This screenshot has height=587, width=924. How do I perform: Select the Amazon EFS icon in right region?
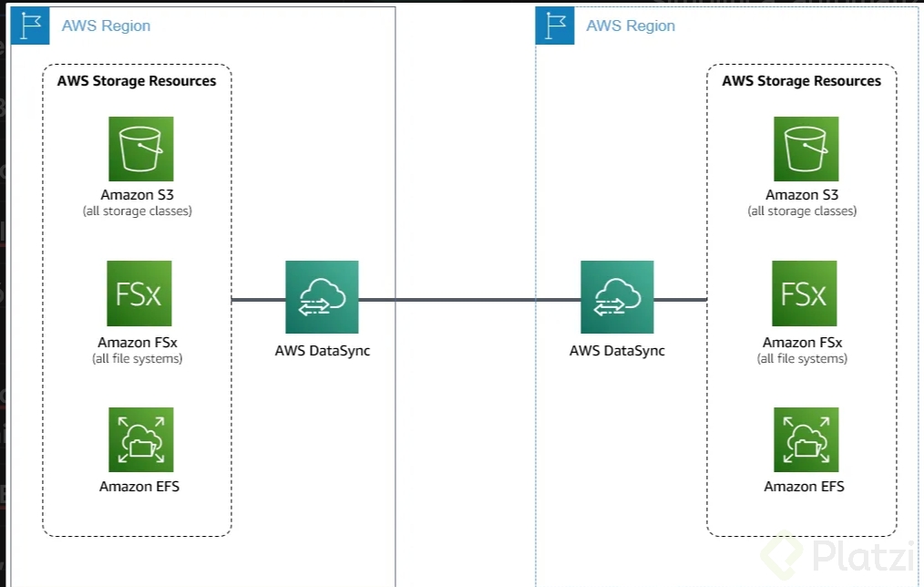click(806, 439)
